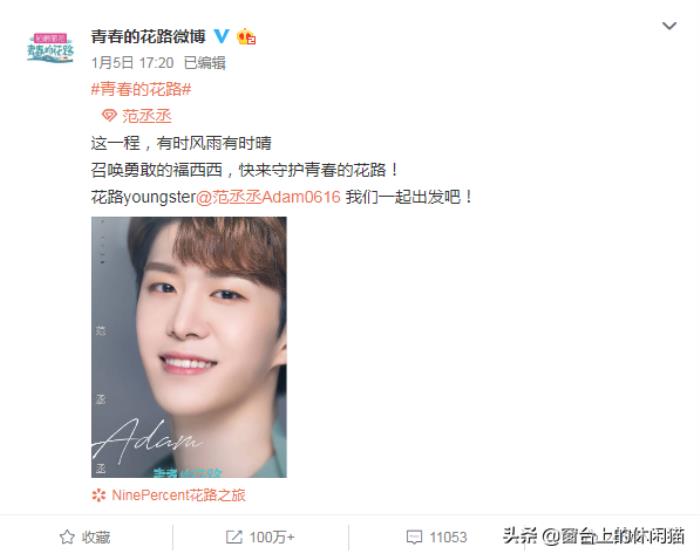Open the 范丞丞 super topic link
The image size is (700, 560).
tap(147, 116)
